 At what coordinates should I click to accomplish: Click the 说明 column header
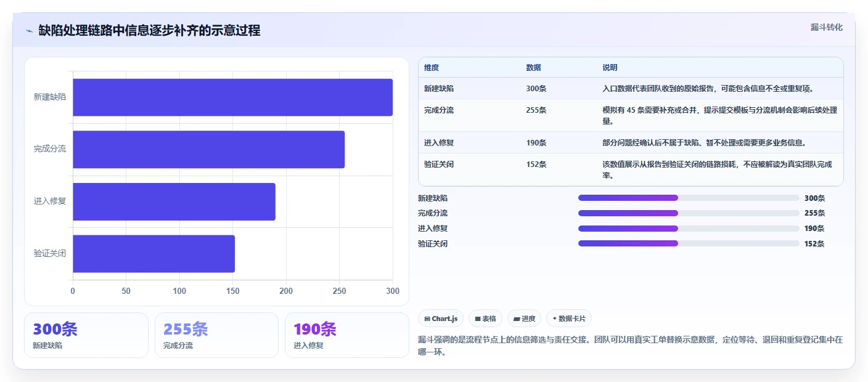(610, 68)
